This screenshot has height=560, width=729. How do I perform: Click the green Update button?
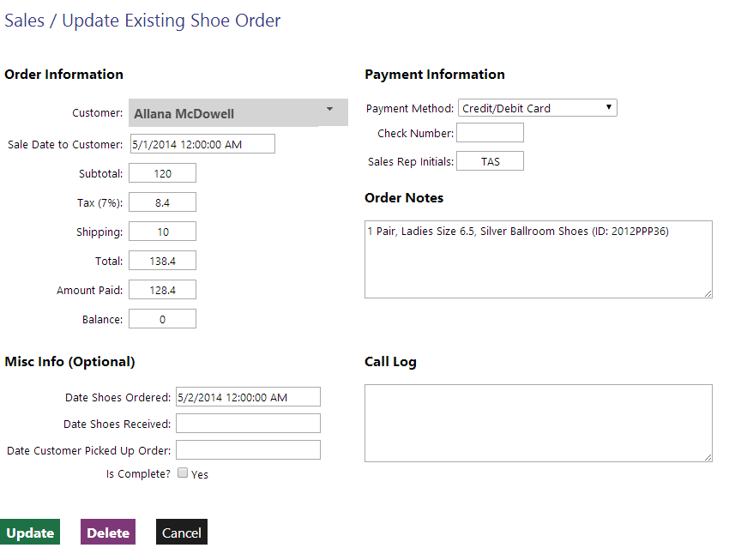[30, 532]
